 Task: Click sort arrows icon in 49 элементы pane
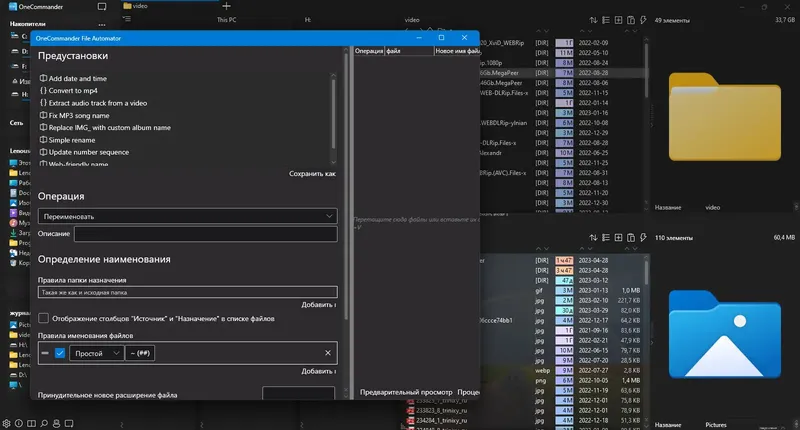pyautogui.click(x=593, y=20)
